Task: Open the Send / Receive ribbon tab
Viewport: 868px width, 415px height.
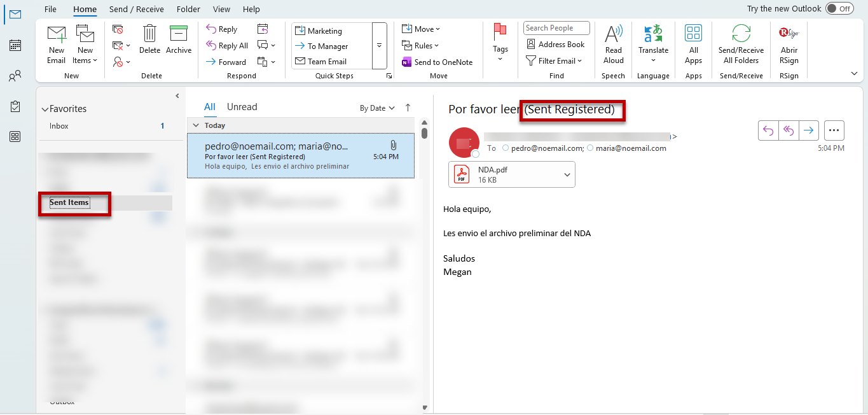Action: tap(136, 10)
